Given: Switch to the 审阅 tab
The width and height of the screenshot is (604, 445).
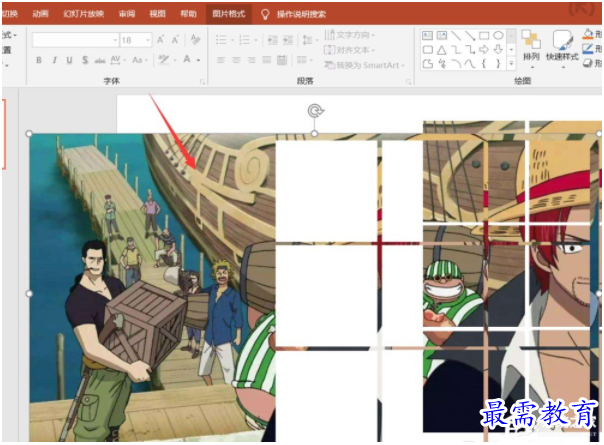Looking at the screenshot, I should (127, 14).
